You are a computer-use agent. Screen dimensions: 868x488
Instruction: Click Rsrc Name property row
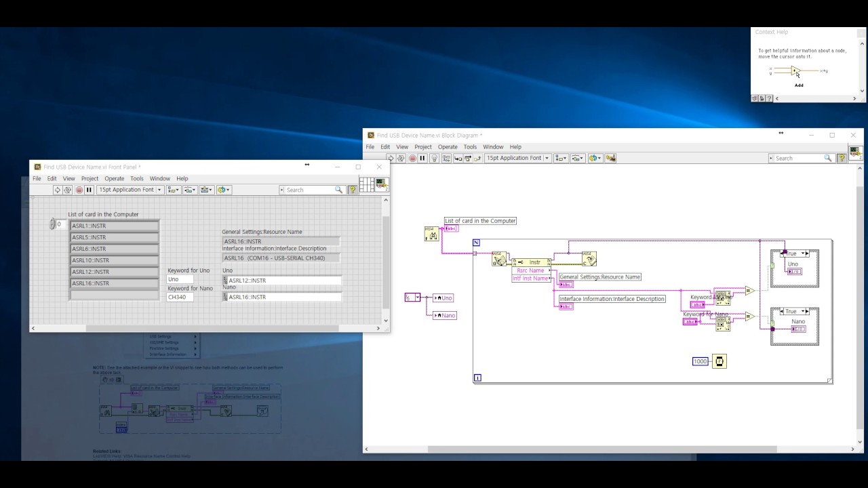pyautogui.click(x=531, y=270)
